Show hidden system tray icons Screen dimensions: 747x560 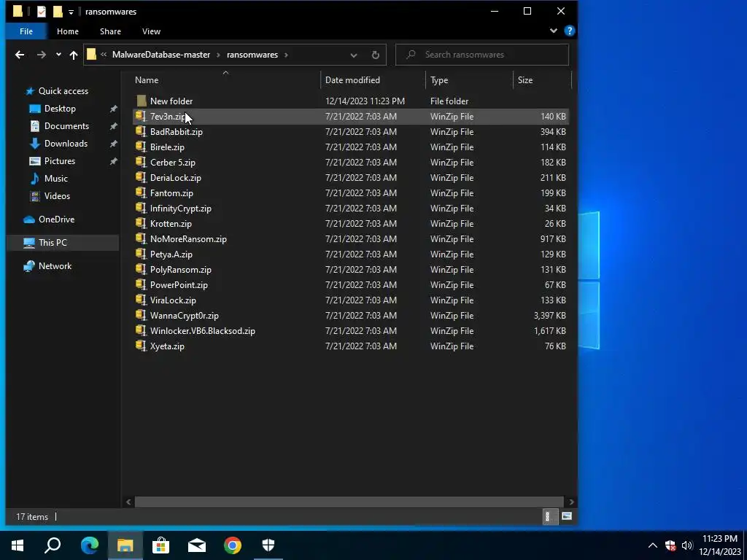point(653,545)
